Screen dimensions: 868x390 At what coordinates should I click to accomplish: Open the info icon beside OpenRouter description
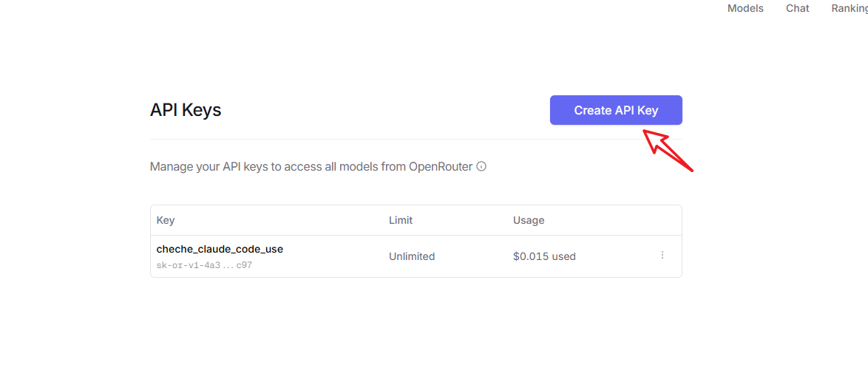click(481, 166)
